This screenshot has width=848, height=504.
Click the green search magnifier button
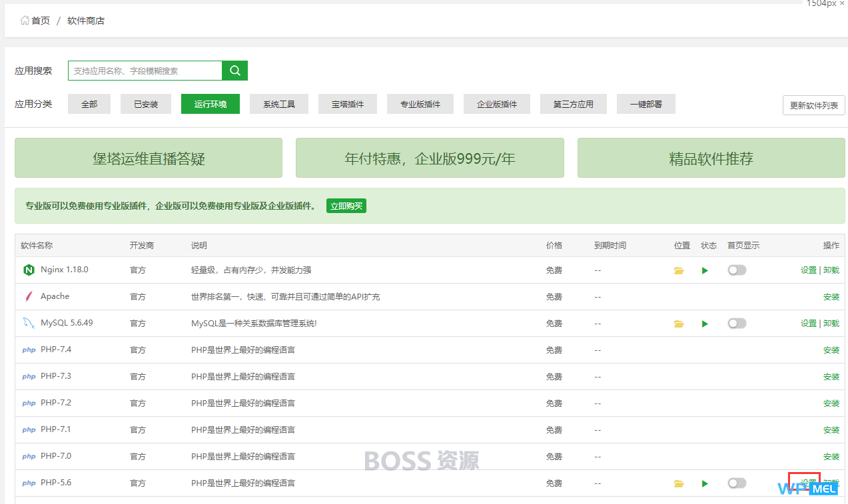pyautogui.click(x=234, y=71)
